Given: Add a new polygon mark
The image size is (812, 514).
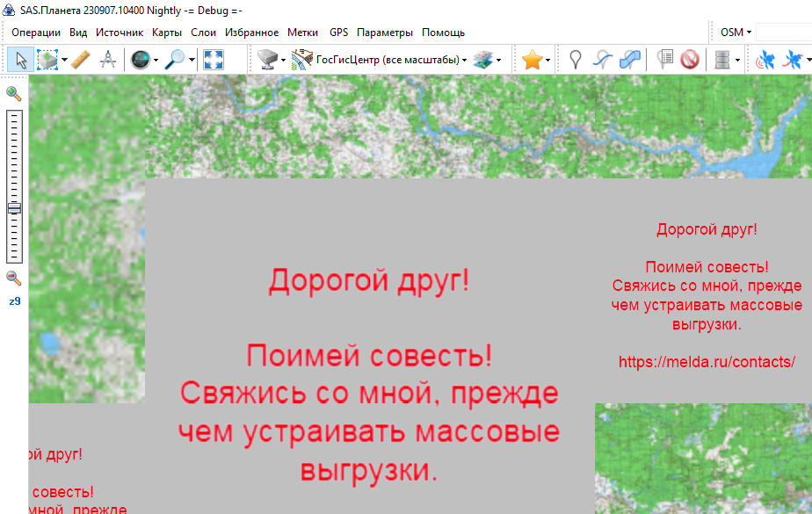Looking at the screenshot, I should pyautogui.click(x=630, y=60).
